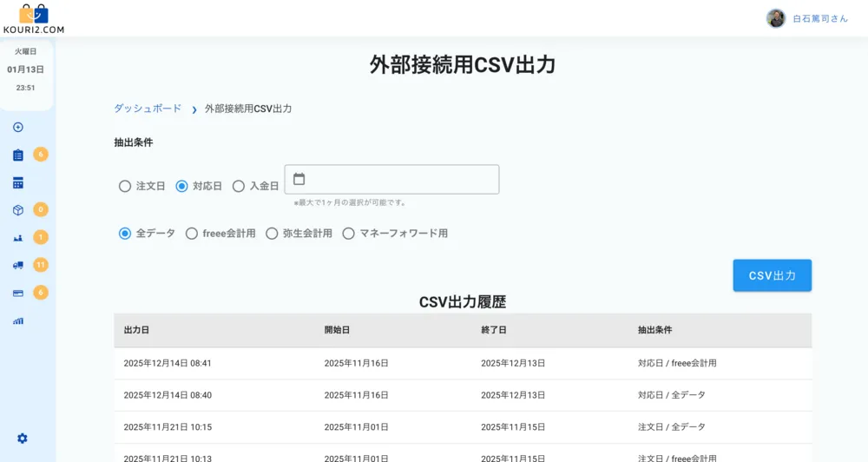Image resolution: width=868 pixels, height=462 pixels.
Task: Click the 終了日 column header
Action: [494, 330]
